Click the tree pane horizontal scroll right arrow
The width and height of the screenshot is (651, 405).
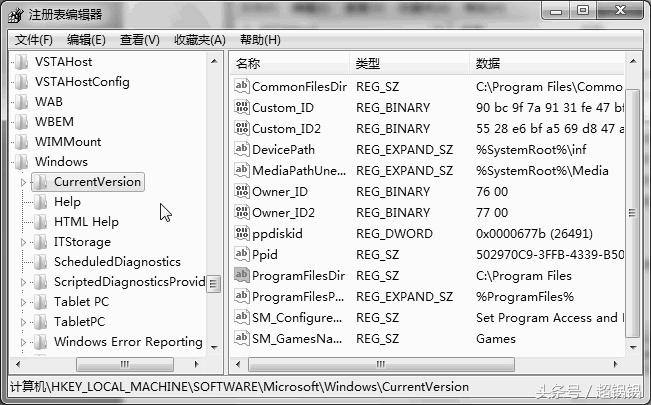pyautogui.click(x=196, y=364)
